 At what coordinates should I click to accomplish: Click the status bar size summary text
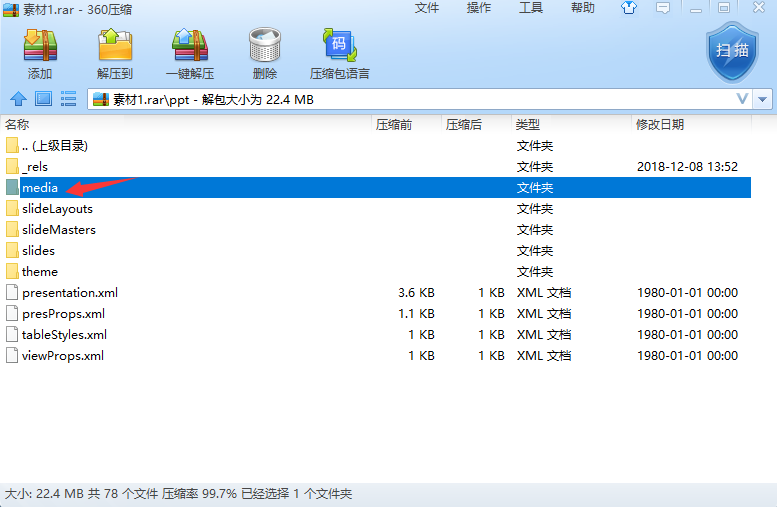point(178,494)
